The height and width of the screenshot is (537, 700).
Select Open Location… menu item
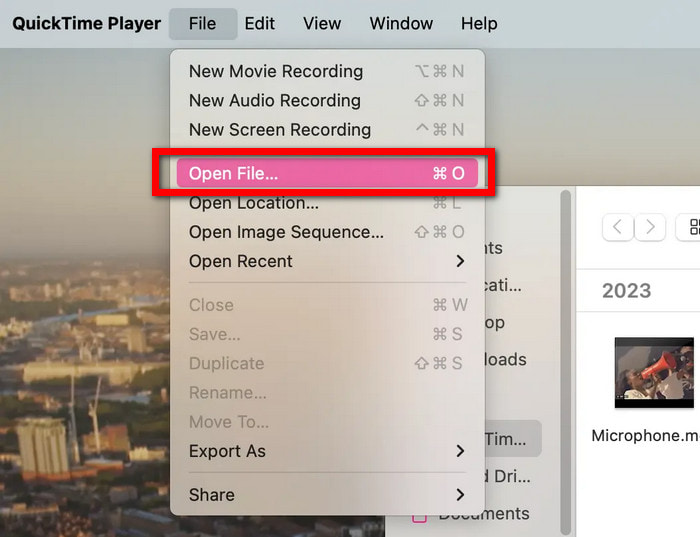(327, 203)
